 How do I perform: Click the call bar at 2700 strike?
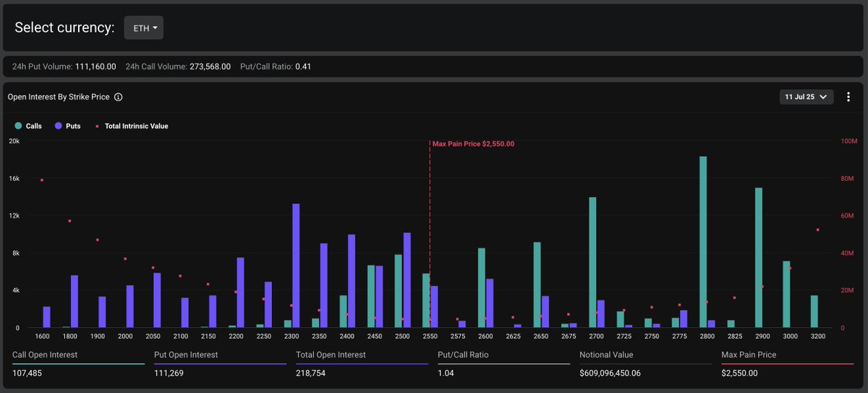pos(592,263)
